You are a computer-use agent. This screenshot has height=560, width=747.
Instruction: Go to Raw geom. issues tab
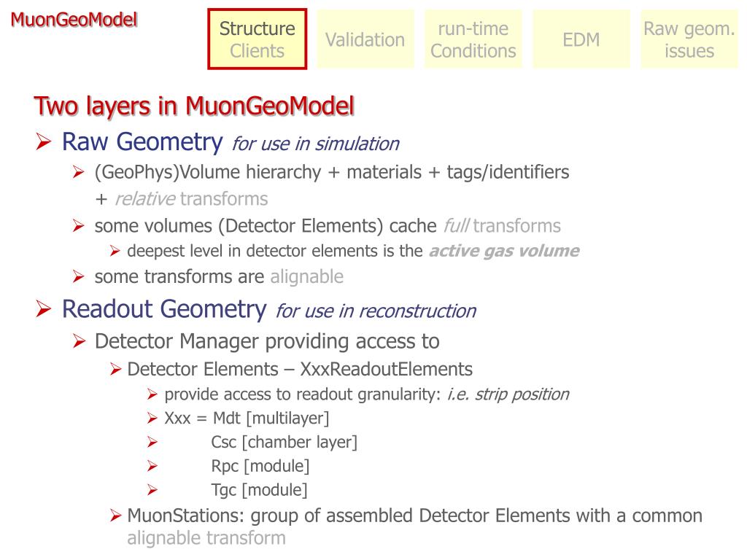pos(689,39)
